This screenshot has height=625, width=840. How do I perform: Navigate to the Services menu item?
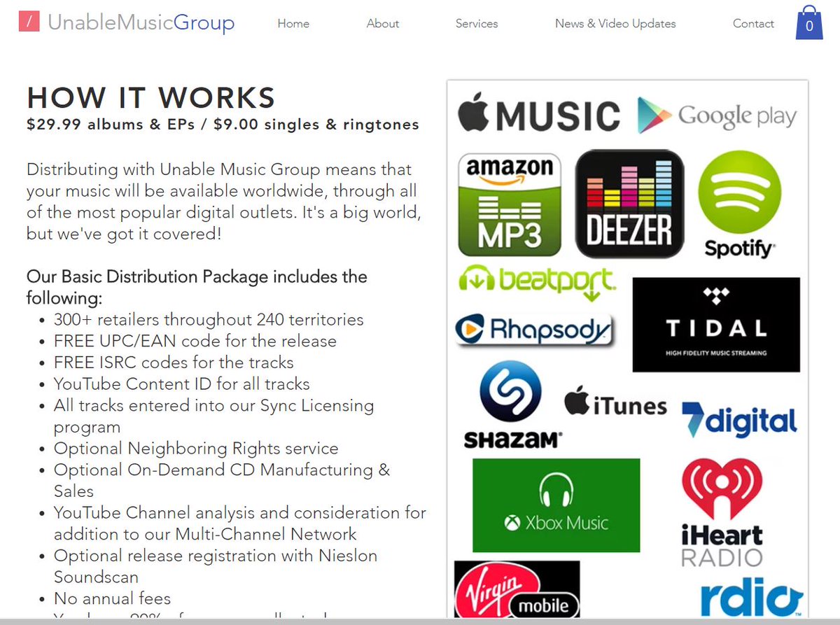[x=477, y=23]
